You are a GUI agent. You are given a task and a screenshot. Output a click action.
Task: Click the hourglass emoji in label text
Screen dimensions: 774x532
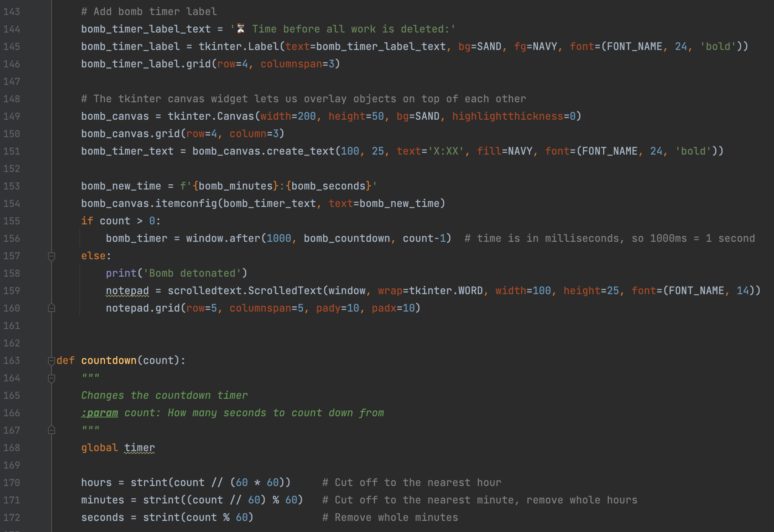tap(241, 29)
